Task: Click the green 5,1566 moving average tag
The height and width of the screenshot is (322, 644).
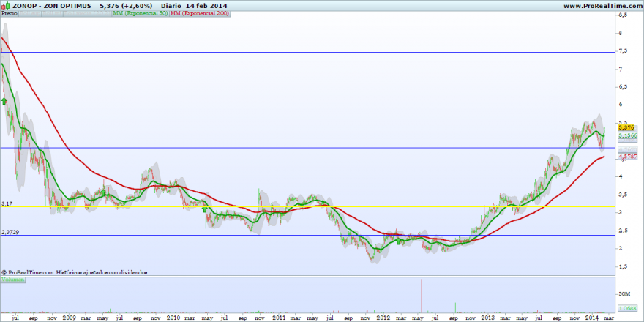Action: click(x=627, y=135)
